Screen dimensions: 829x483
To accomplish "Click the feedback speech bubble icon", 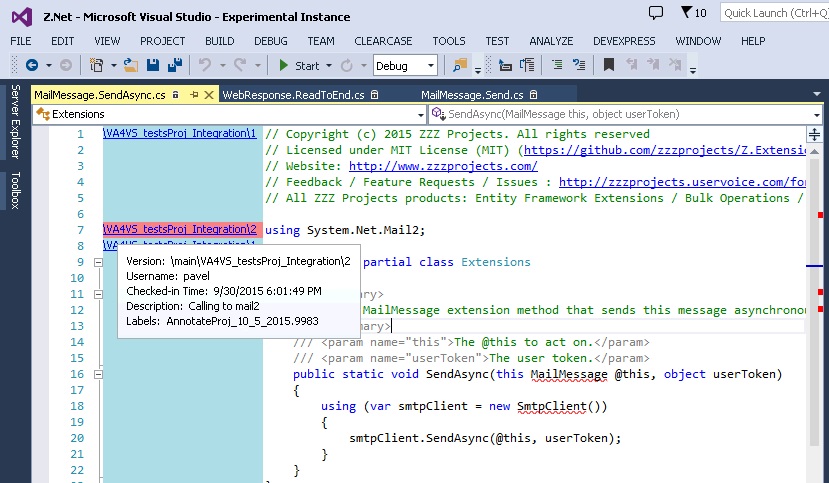I will (x=656, y=13).
